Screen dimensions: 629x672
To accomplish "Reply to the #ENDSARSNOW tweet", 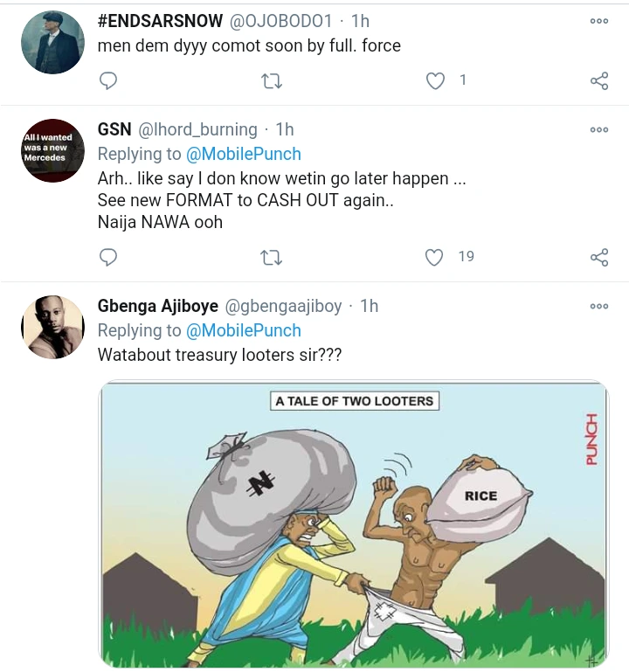I will 108,81.
